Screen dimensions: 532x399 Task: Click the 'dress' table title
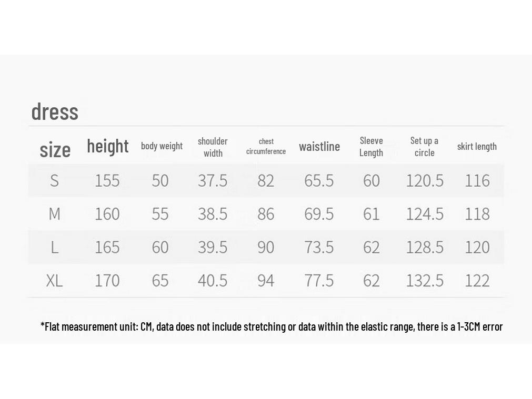pos(55,111)
